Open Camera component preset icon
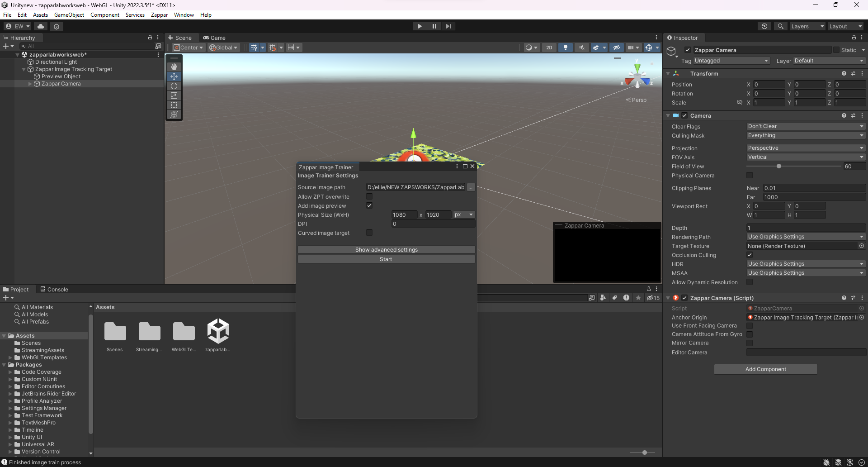The image size is (868, 467). [x=853, y=115]
